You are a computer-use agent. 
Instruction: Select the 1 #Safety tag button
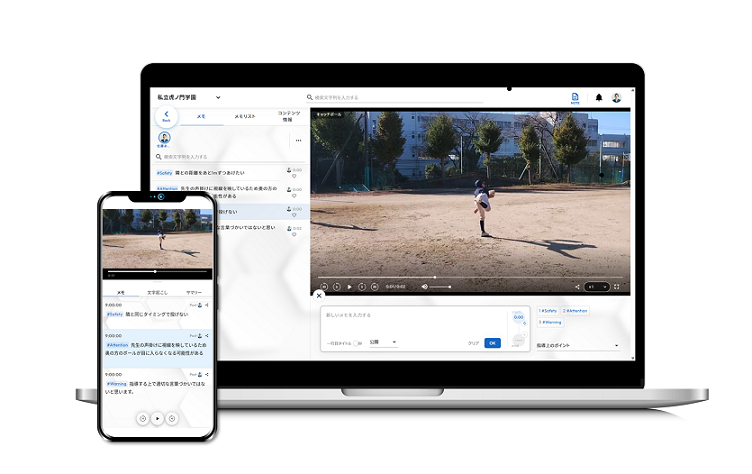point(548,311)
